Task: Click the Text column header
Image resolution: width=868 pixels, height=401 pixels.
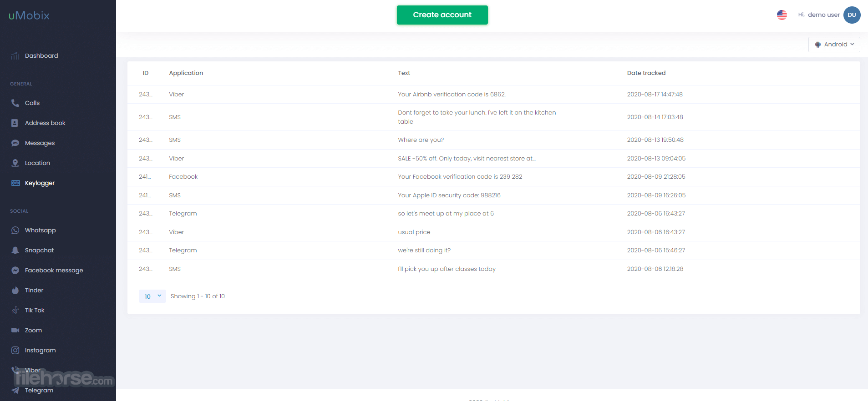Action: point(404,73)
